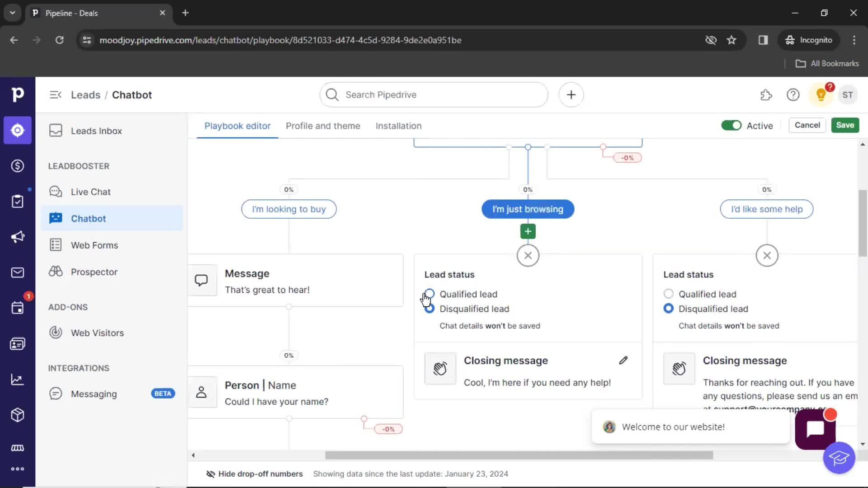Open the Insights chart icon
Screen dimensions: 868x488
17,380
